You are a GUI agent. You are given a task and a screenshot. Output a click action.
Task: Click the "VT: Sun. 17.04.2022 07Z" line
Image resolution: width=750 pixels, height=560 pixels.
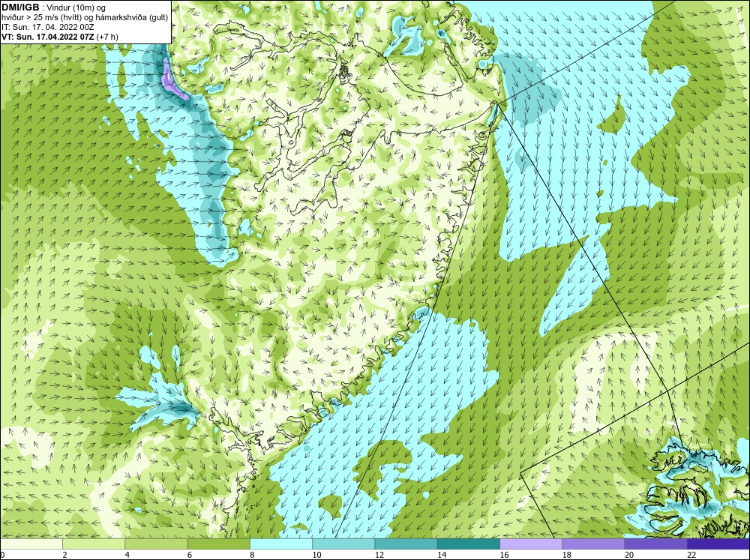[x=60, y=37]
